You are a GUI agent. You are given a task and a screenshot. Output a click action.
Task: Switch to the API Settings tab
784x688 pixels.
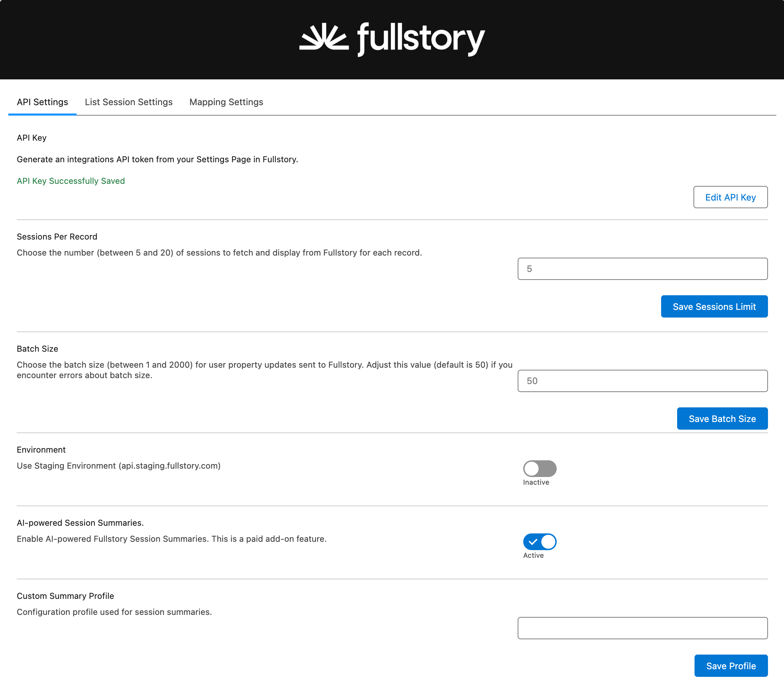tap(42, 102)
